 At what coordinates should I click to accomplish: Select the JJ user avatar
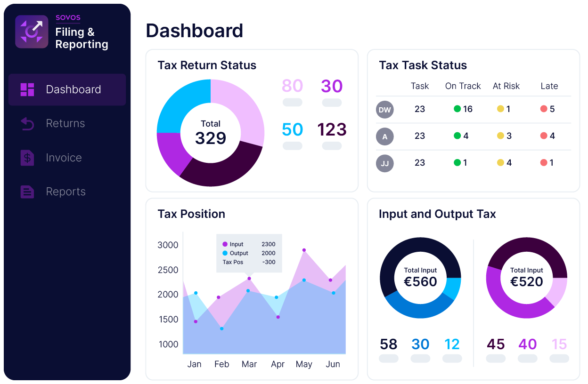click(x=384, y=163)
